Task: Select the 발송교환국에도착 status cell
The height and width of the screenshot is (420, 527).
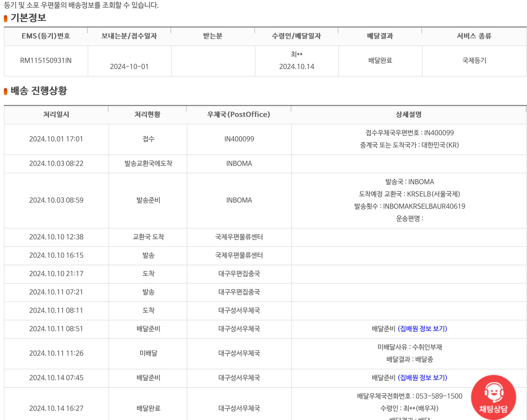Action: tap(148, 163)
